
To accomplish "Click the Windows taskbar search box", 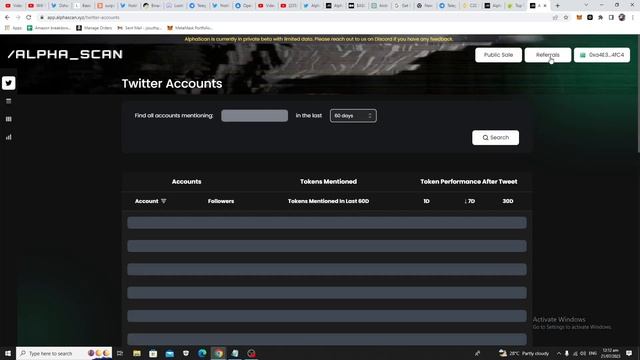I will click(64, 353).
